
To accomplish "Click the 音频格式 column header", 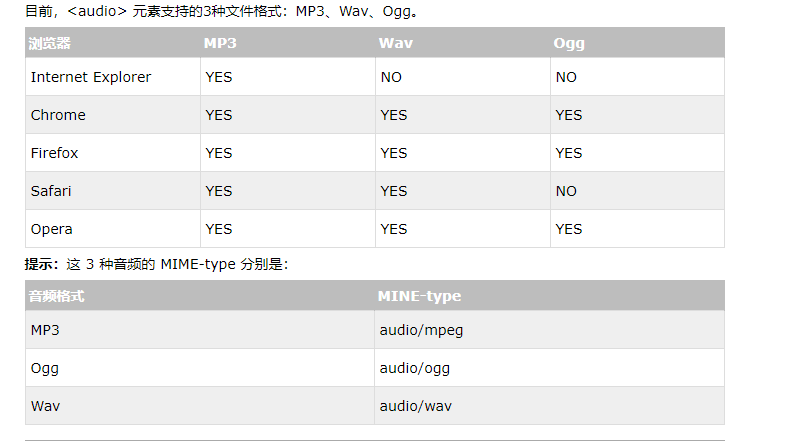I will (x=57, y=296).
